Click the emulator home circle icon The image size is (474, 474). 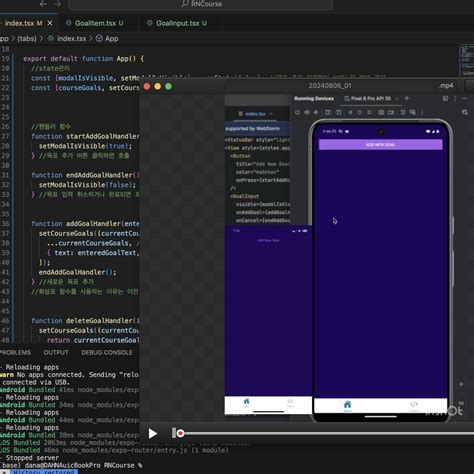click(x=359, y=112)
